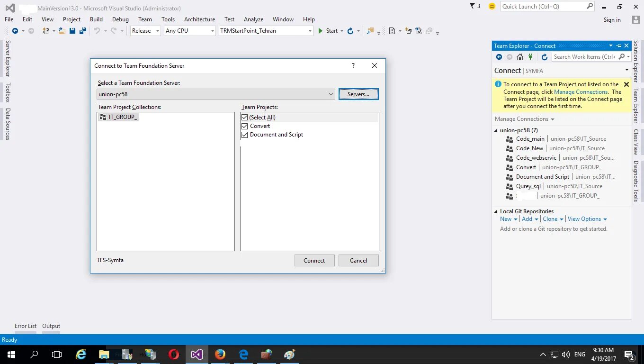This screenshot has width=644, height=364.
Task: Uncheck the Convert team project
Action: (245, 126)
